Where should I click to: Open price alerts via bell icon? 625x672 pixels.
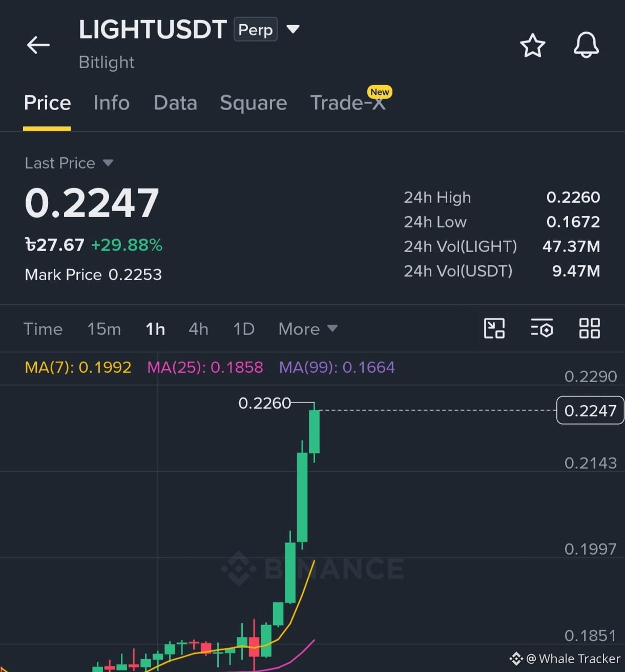pos(586,45)
